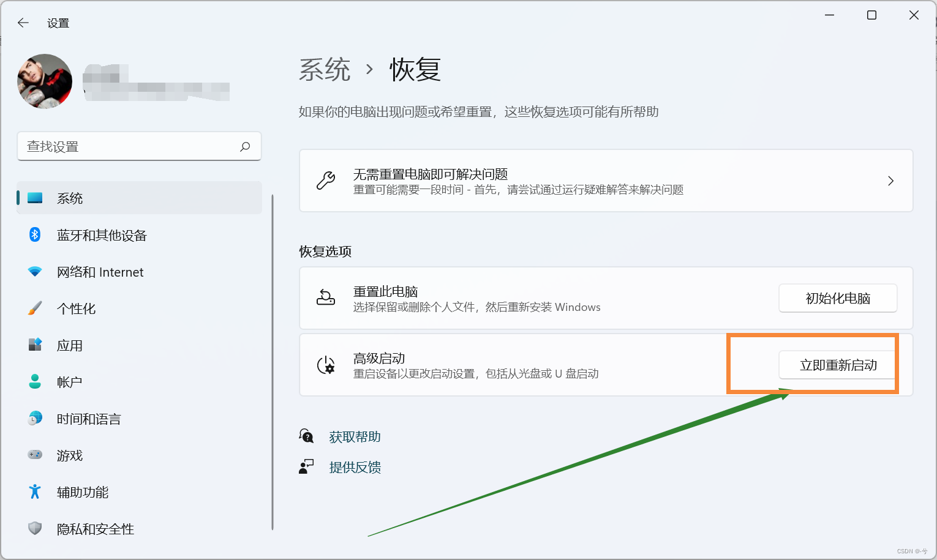Open 网络和 Internet settings page
937x560 pixels.
tap(139, 272)
